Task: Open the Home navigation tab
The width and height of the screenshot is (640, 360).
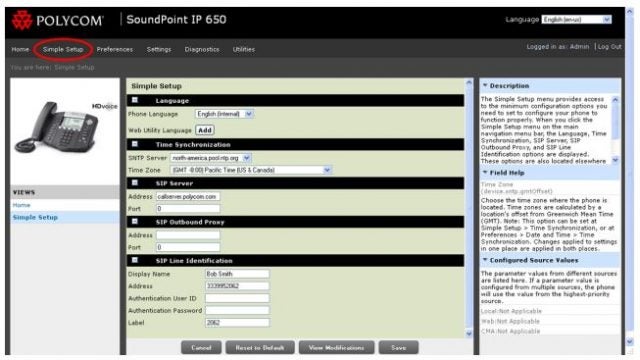Action: point(20,49)
